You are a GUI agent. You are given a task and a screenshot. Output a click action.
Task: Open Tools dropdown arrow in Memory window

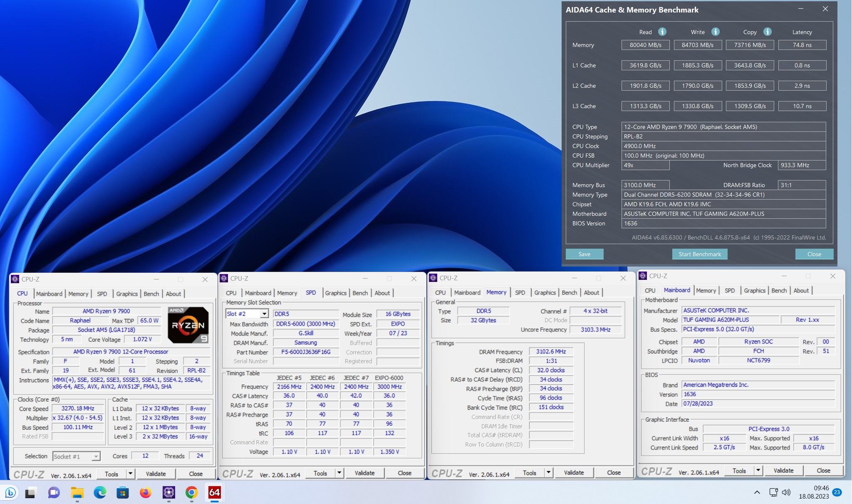[548, 472]
